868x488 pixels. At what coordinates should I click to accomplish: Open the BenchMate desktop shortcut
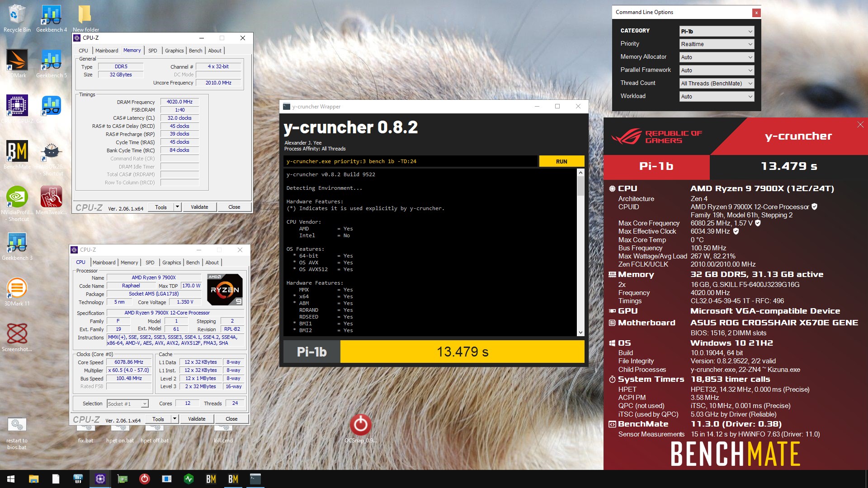tap(17, 155)
